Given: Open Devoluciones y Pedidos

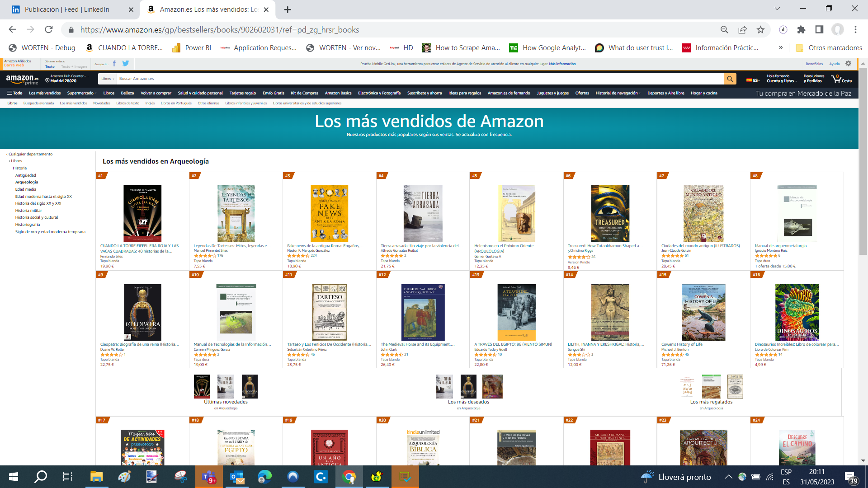Looking at the screenshot, I should tap(814, 79).
